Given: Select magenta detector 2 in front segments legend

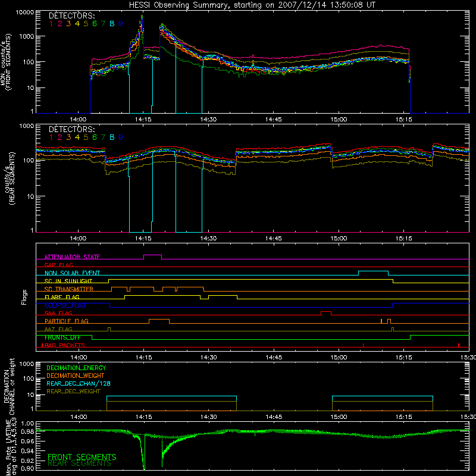Looking at the screenshot, I should point(60,24).
